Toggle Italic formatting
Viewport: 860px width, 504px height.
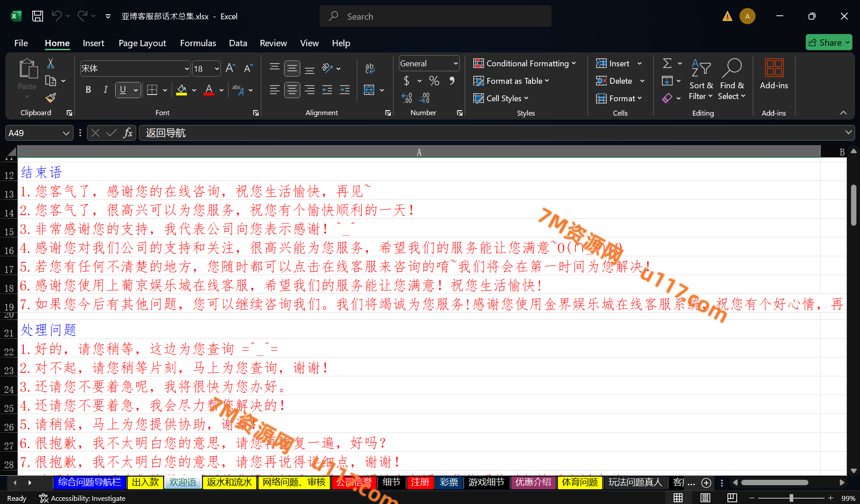(105, 90)
